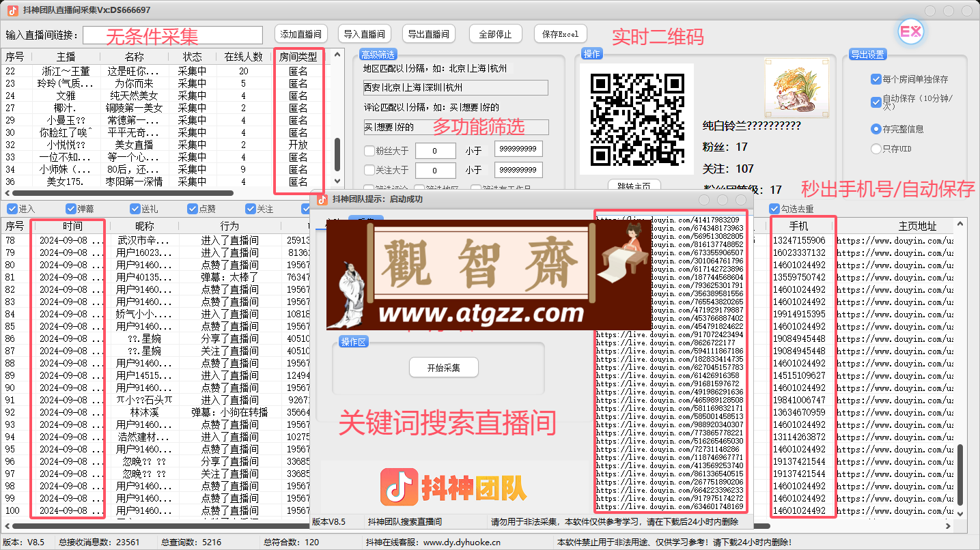Click phone number 13559750742
The image size is (980, 550).
pyautogui.click(x=798, y=277)
